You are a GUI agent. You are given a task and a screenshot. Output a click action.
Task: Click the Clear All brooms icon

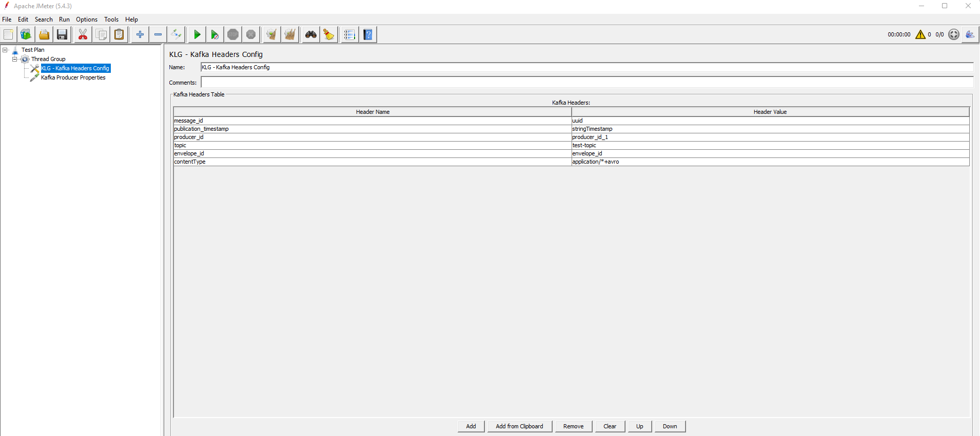click(290, 34)
